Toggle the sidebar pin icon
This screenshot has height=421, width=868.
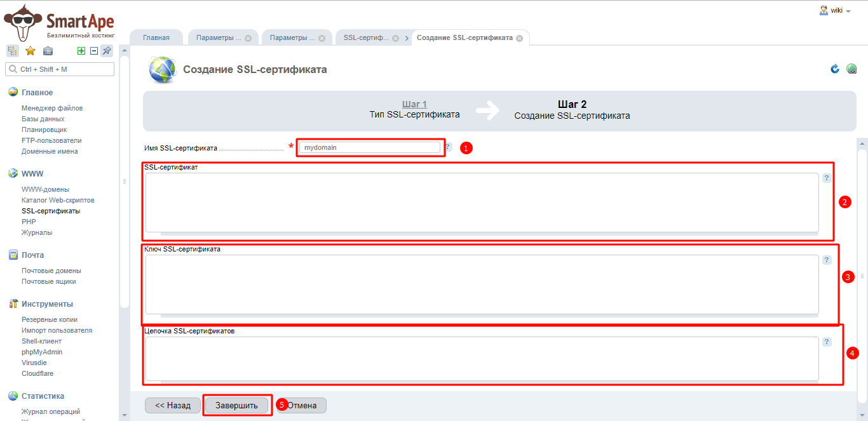(107, 51)
